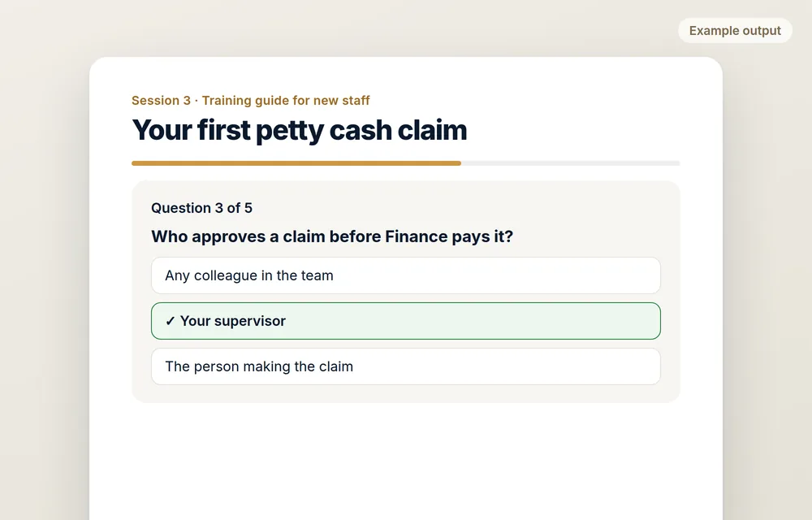Click the 'Your first petty cash claim' heading
This screenshot has height=520, width=812.
300,129
